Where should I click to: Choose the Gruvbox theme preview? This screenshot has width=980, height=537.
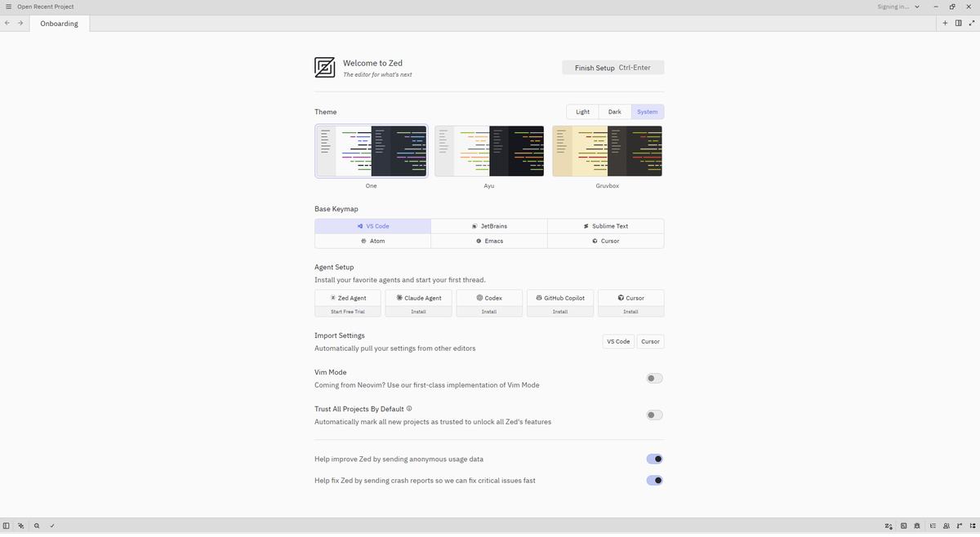tap(608, 151)
